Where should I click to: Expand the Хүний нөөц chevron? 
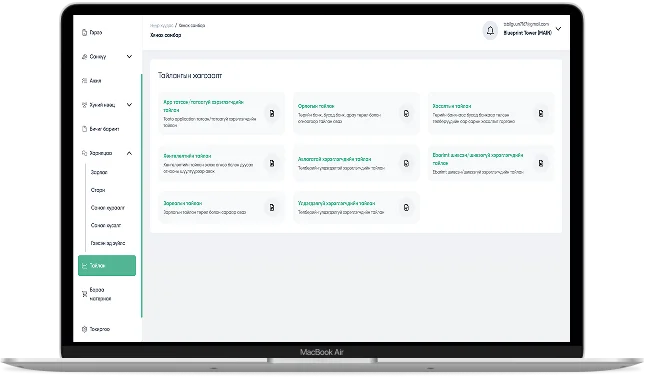pyautogui.click(x=129, y=105)
